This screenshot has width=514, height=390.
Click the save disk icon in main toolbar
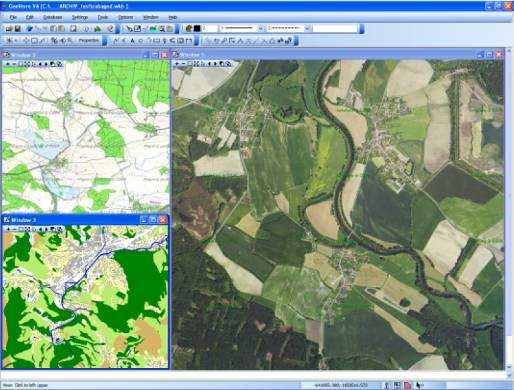[17, 29]
